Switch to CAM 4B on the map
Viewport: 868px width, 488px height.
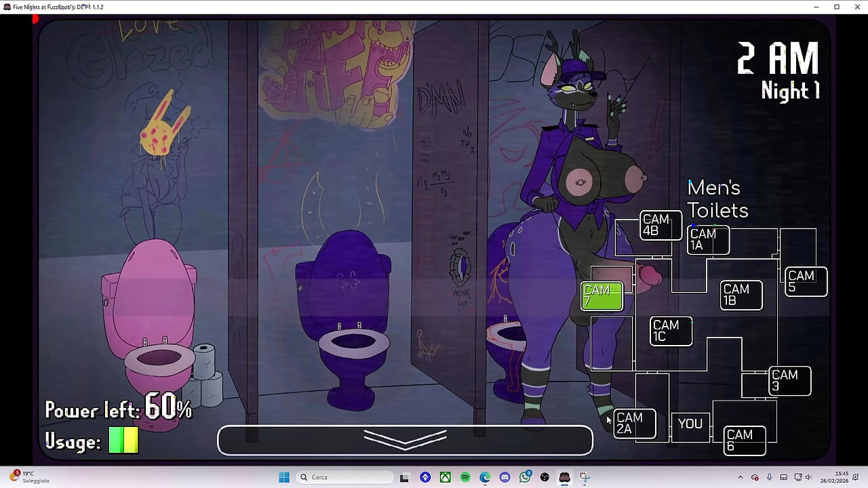660,225
